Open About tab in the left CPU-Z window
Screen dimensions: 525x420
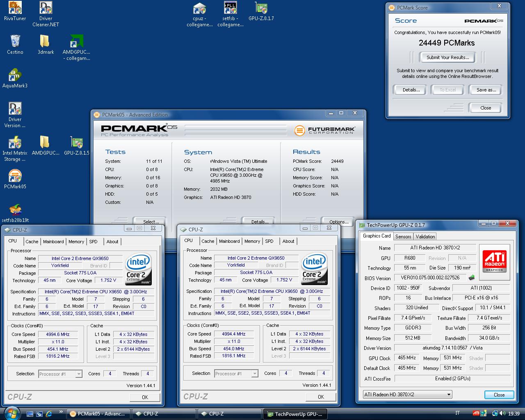point(112,242)
